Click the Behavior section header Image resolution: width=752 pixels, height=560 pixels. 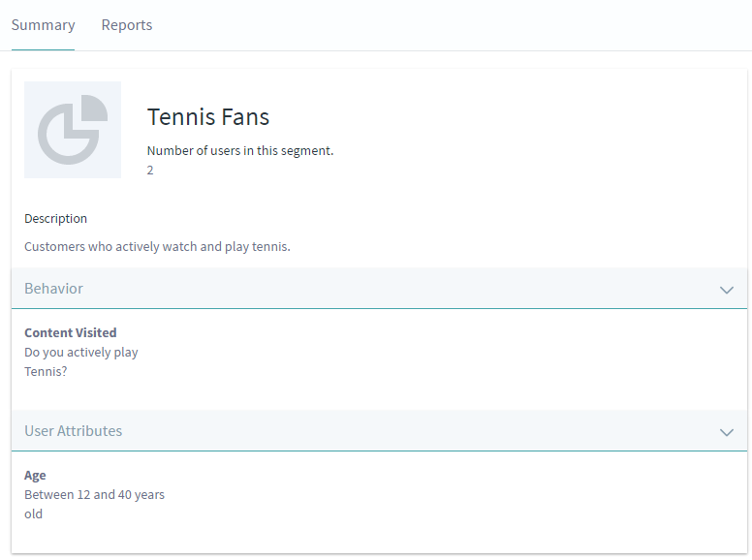pyautogui.click(x=379, y=288)
